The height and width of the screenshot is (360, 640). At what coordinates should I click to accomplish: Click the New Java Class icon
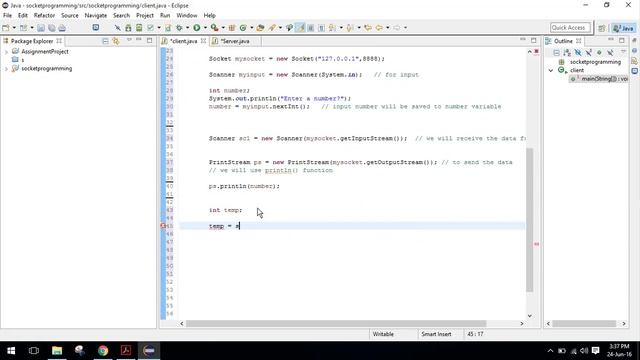pos(243,28)
